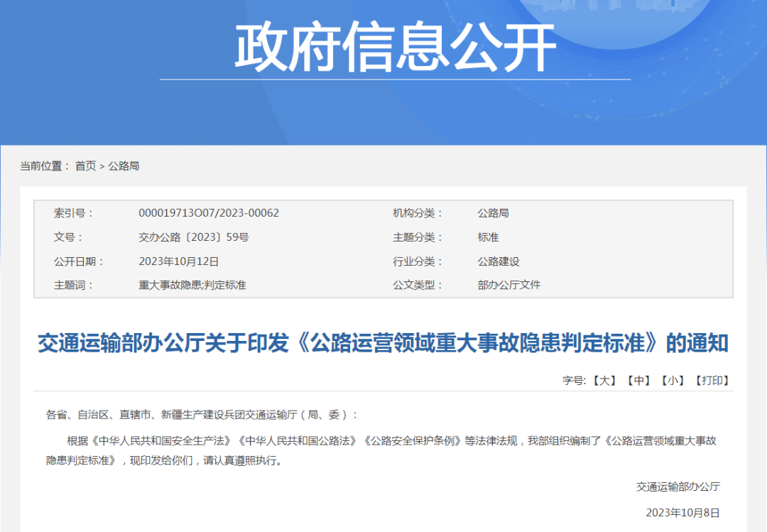
Task: Click the 公文类型 value 部办公厅文件
Action: (508, 285)
